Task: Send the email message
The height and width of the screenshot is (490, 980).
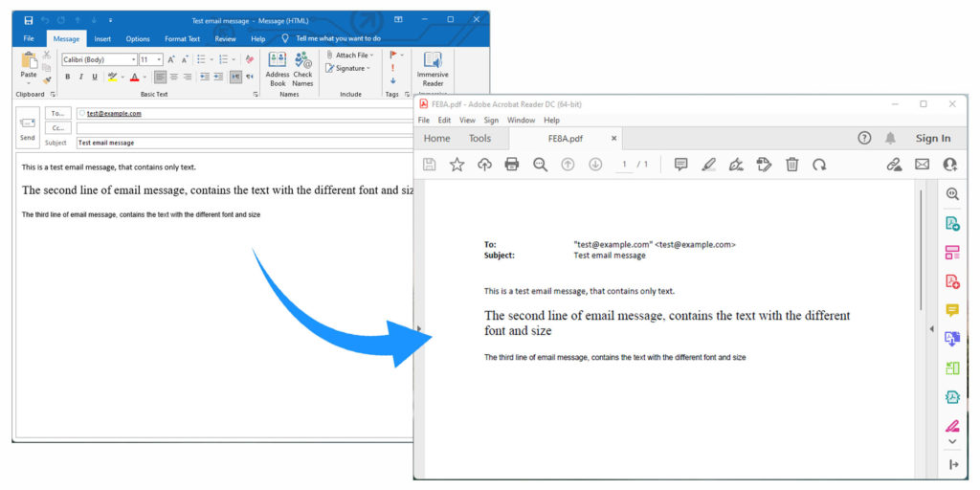Action: click(28, 127)
